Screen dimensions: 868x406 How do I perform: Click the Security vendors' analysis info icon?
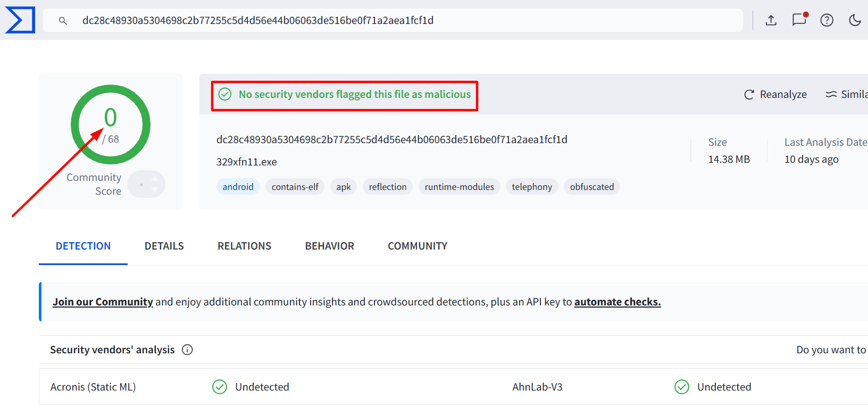(187, 350)
